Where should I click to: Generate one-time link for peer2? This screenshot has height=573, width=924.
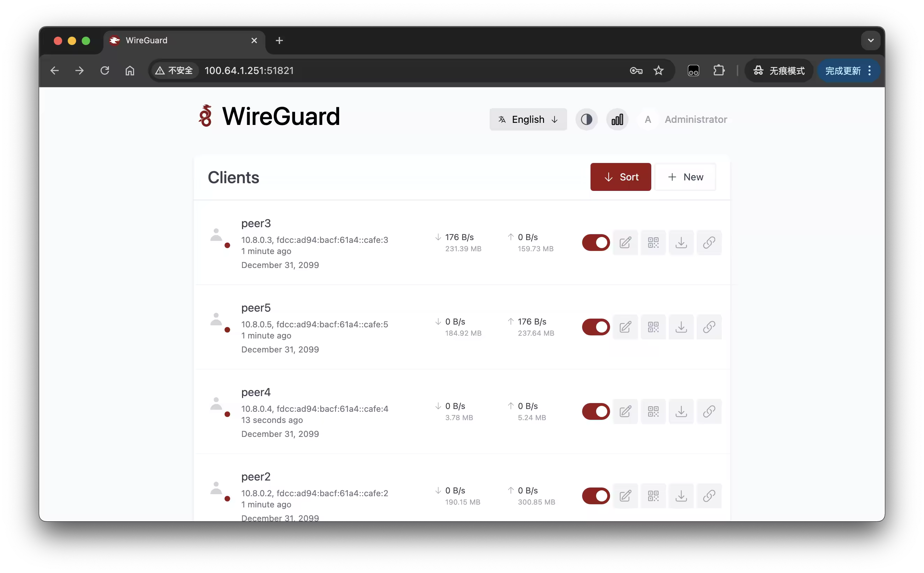pos(709,496)
